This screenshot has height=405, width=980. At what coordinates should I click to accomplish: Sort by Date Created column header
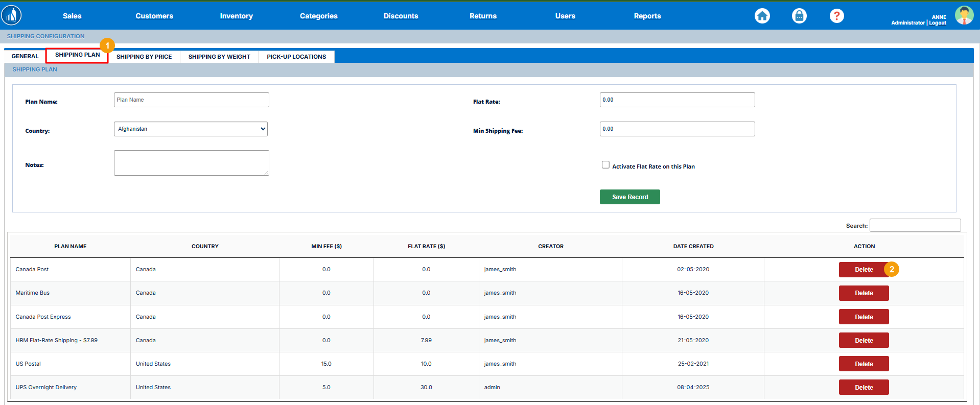point(693,246)
